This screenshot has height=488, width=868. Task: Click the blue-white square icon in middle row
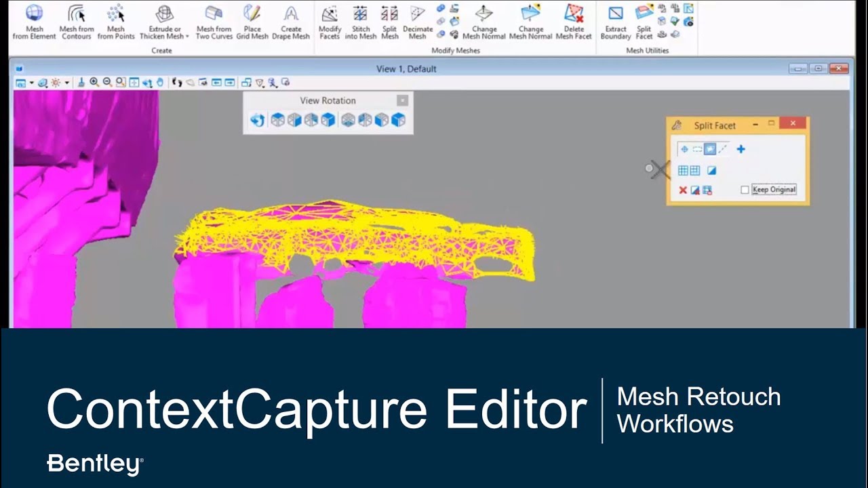[x=711, y=171]
